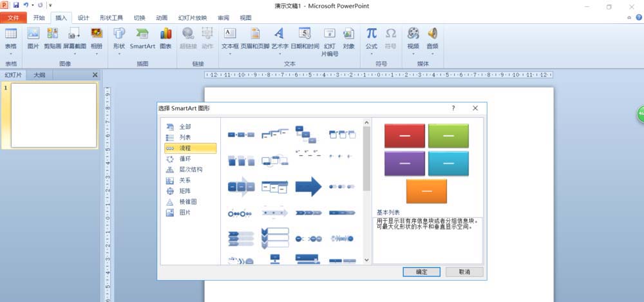
Task: Switch to the 视图 view tab
Action: [245, 17]
